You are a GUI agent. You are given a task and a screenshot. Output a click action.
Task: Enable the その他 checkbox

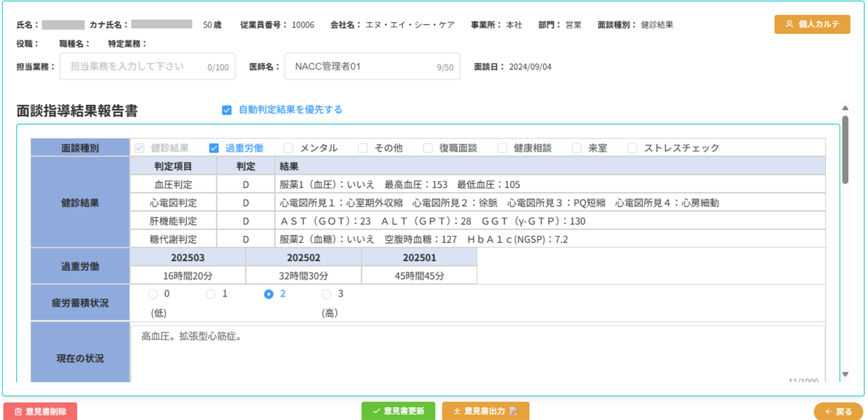[x=363, y=148]
